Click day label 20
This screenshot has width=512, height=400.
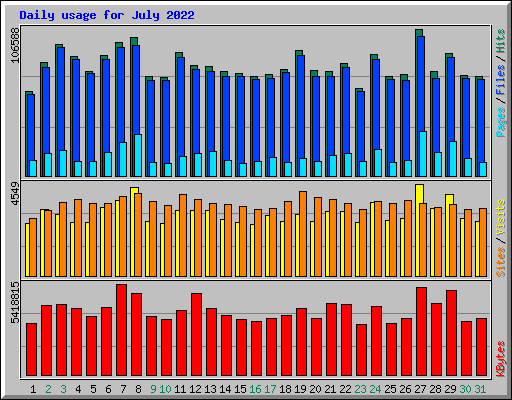click(315, 389)
